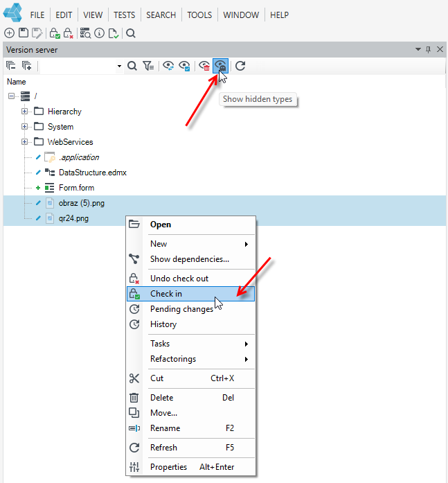Expand the Hierarchy folder
The width and height of the screenshot is (448, 483).
tap(24, 111)
